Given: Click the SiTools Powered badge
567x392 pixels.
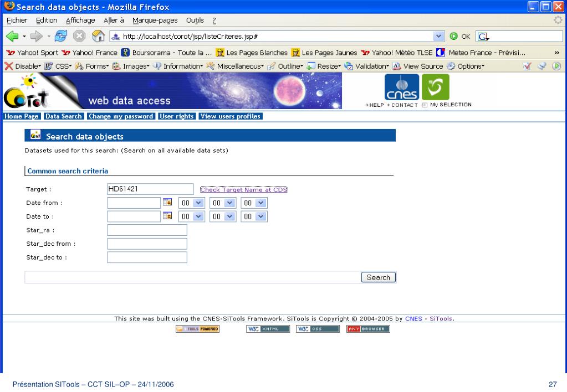Looking at the screenshot, I should 197,329.
